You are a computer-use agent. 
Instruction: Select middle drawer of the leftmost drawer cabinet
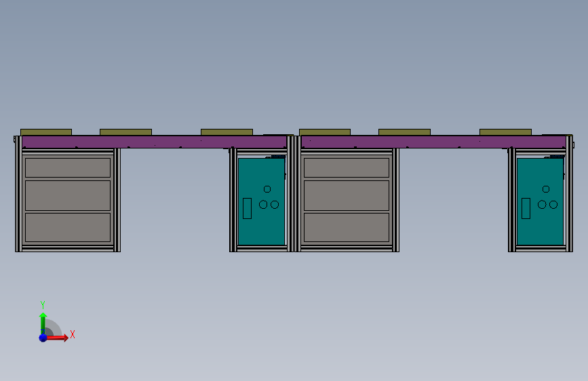[x=68, y=195]
